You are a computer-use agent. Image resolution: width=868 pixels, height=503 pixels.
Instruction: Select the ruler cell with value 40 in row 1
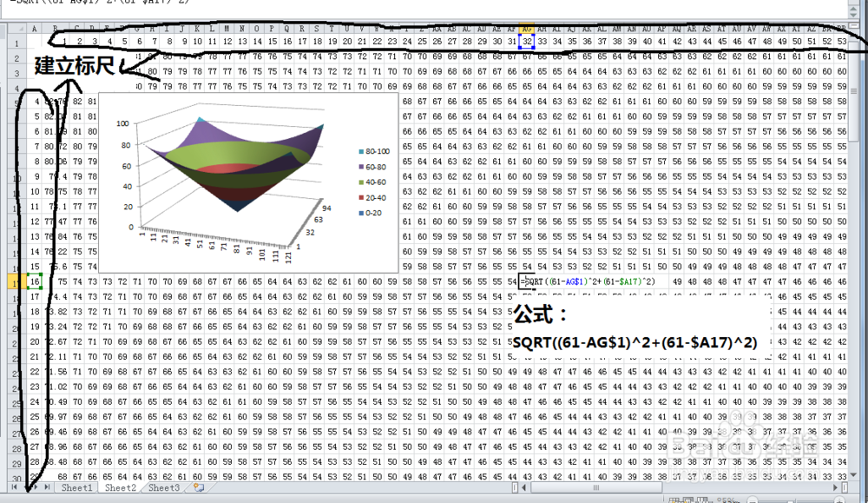647,42
